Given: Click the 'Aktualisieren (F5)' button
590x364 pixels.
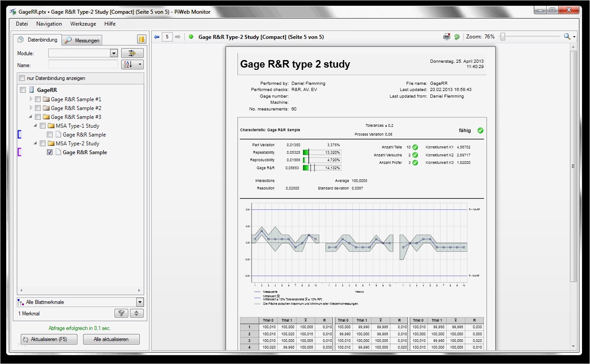Looking at the screenshot, I should coord(49,339).
